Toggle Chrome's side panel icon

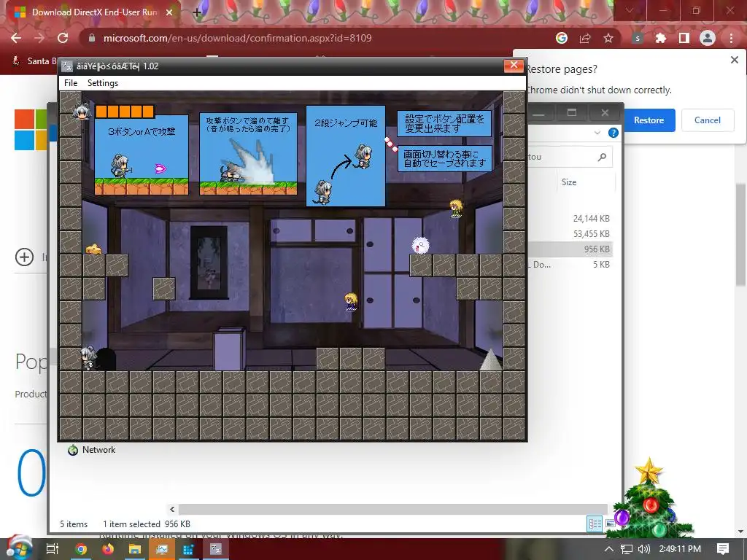click(684, 38)
